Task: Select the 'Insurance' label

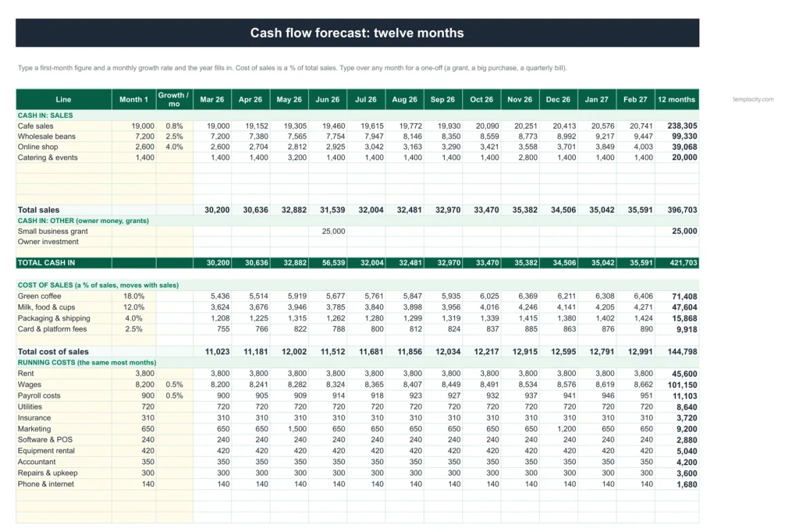Action: tap(34, 418)
